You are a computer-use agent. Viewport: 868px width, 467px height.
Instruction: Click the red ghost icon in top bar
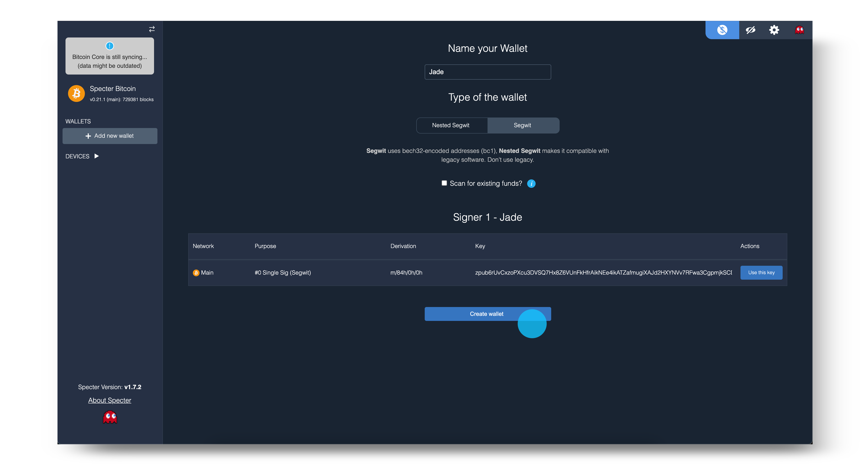(799, 30)
